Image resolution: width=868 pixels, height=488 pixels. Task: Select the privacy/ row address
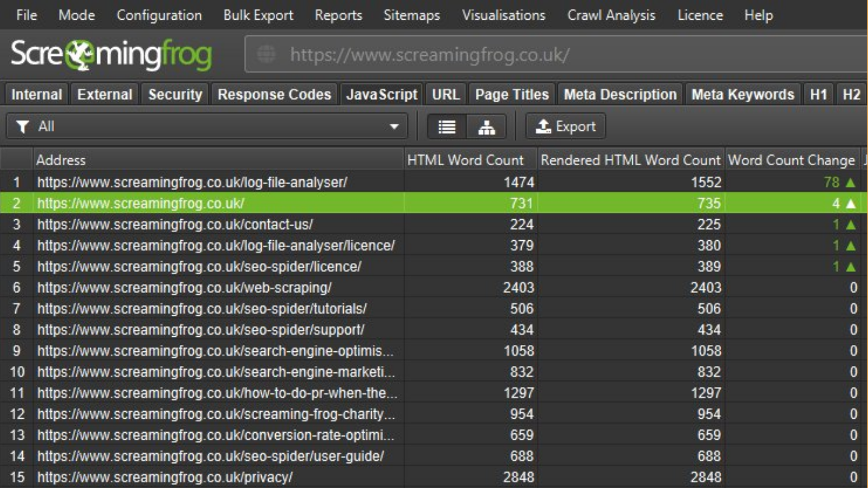(x=165, y=477)
